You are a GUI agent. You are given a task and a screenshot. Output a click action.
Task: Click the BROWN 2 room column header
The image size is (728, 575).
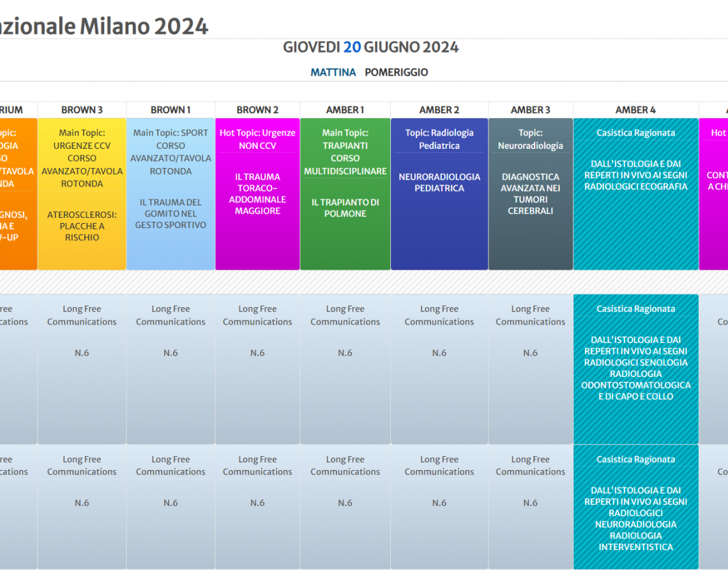click(257, 110)
